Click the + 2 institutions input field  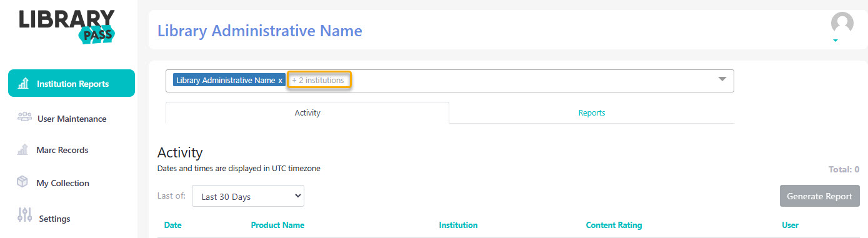pyautogui.click(x=319, y=81)
